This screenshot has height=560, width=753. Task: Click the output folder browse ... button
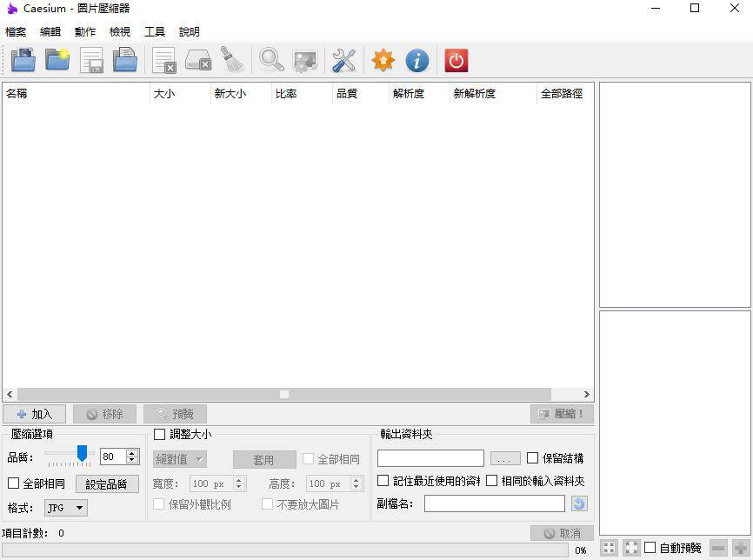tap(505, 458)
